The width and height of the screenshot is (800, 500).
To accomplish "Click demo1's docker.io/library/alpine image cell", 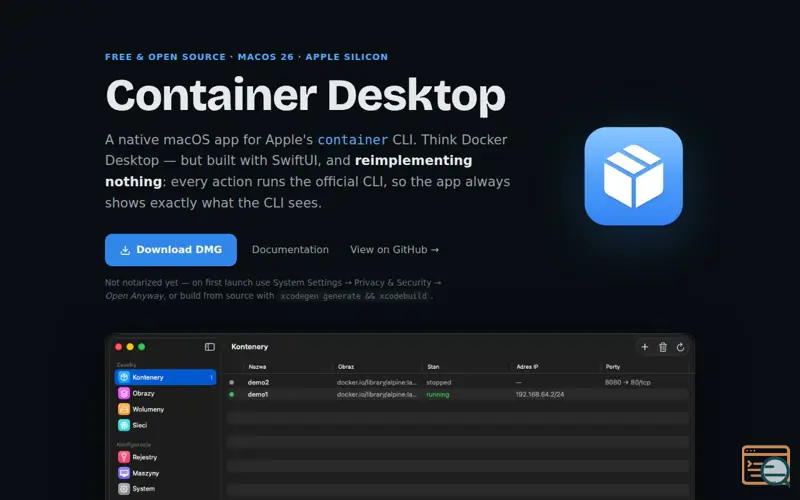I will tap(377, 394).
